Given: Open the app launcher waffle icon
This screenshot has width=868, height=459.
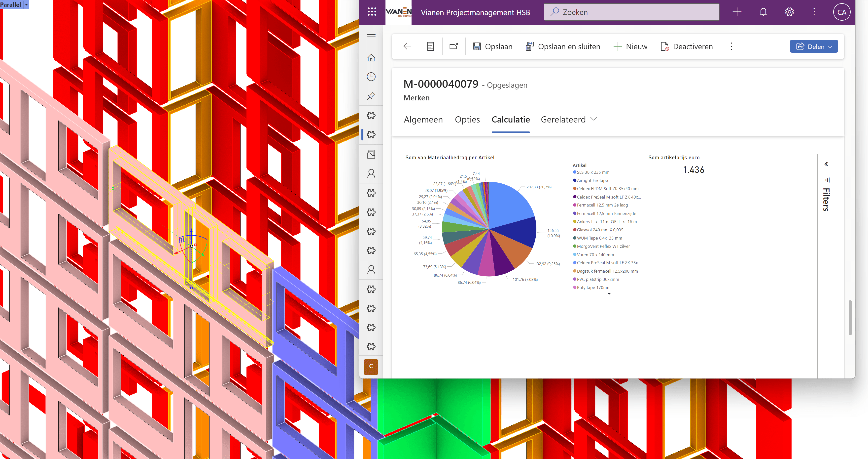Looking at the screenshot, I should pos(372,12).
